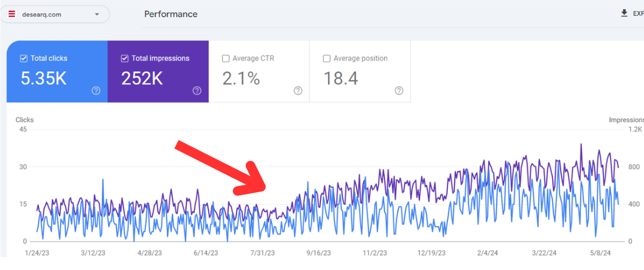
Task: Click the export download arrow icon
Action: pos(624,13)
